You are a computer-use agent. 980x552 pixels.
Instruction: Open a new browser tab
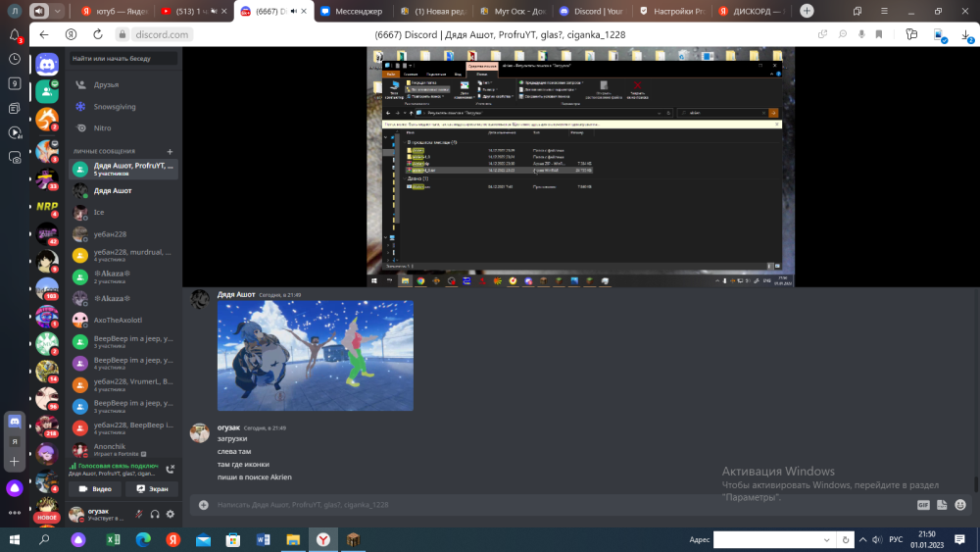pos(807,11)
